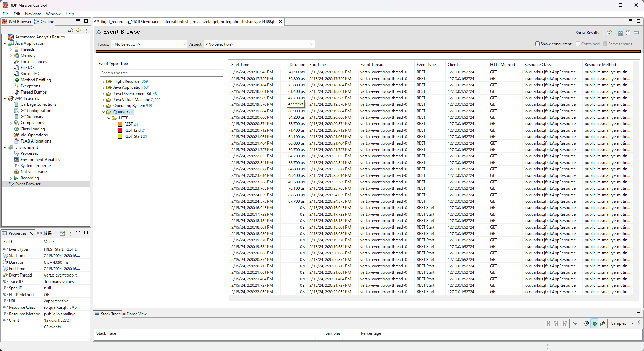Image resolution: width=644 pixels, height=351 pixels.
Task: Click the clock icon in Stack Trace toolbar
Action: point(586,323)
